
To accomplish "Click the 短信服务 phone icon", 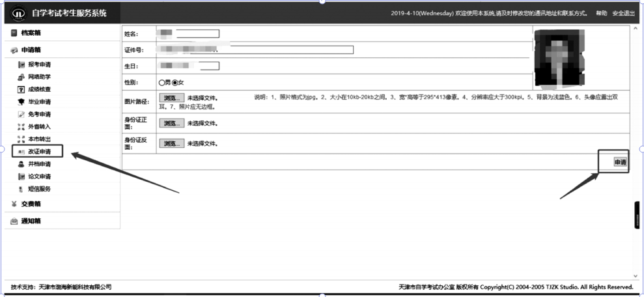I will point(21,189).
